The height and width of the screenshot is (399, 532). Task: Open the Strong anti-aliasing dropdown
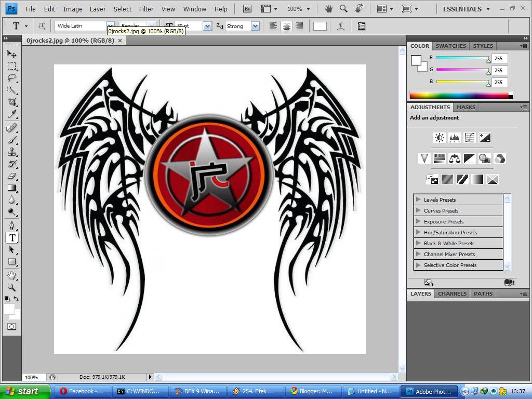pos(256,25)
